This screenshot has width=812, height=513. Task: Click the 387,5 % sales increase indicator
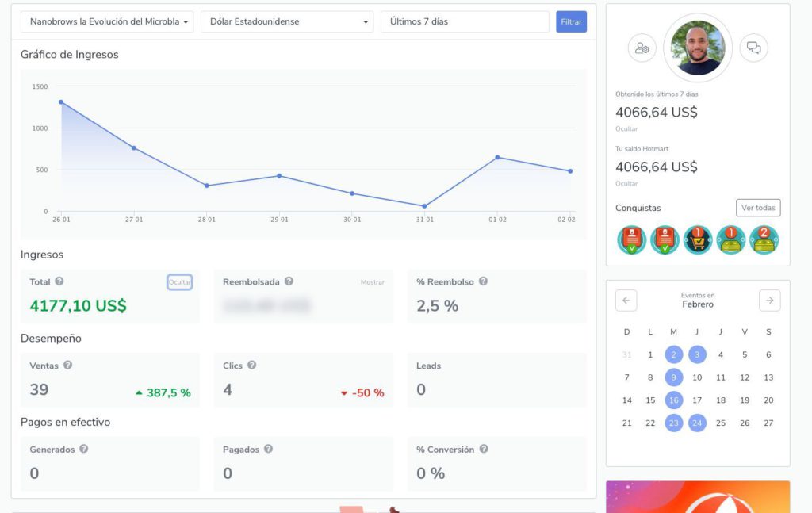[x=163, y=393]
